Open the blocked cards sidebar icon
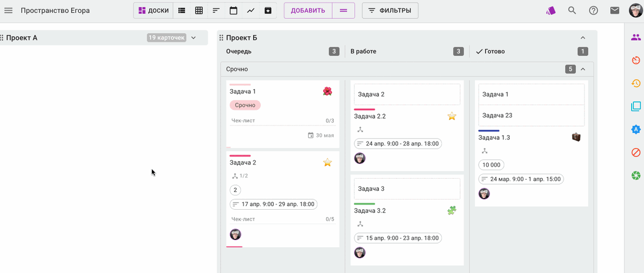Screen dimensions: 644x273 tap(636, 153)
